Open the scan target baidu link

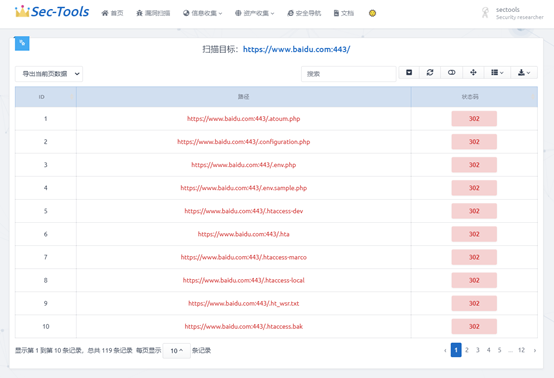pos(296,49)
